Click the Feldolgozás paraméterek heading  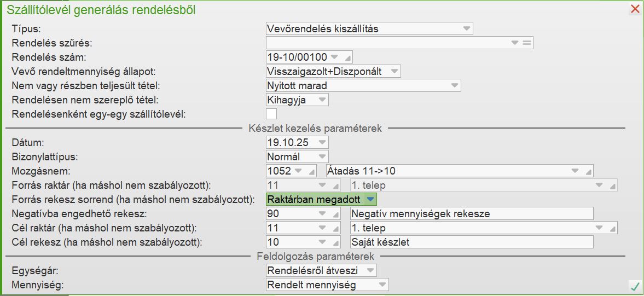tap(315, 257)
